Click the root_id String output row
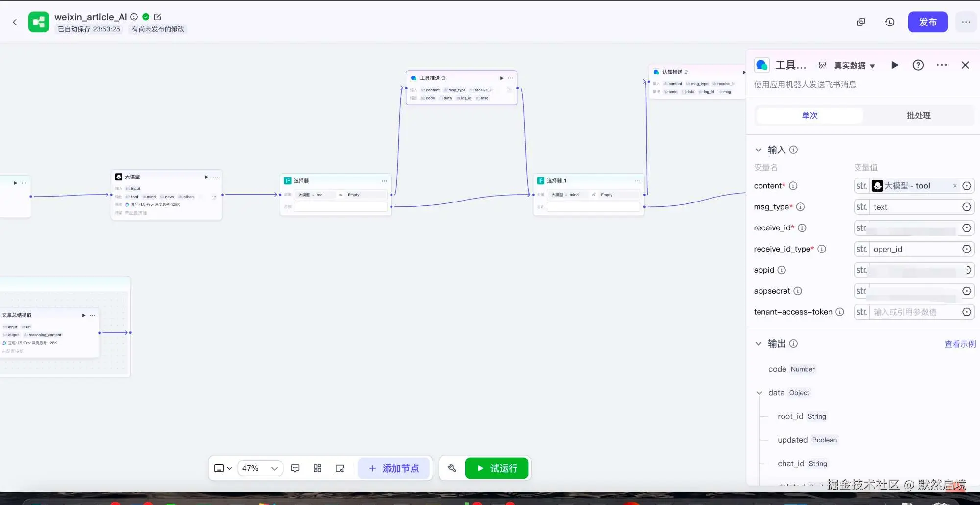The width and height of the screenshot is (980, 505). coord(802,416)
